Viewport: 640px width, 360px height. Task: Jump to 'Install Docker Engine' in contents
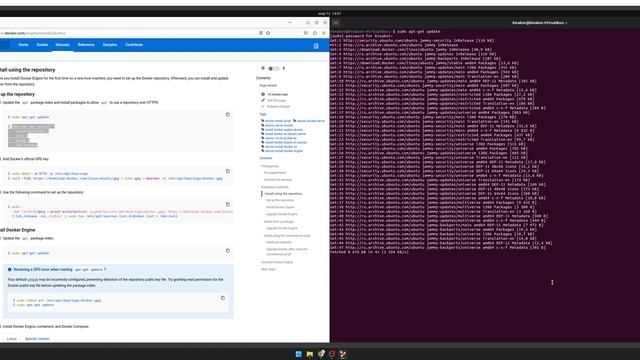tap(280, 207)
